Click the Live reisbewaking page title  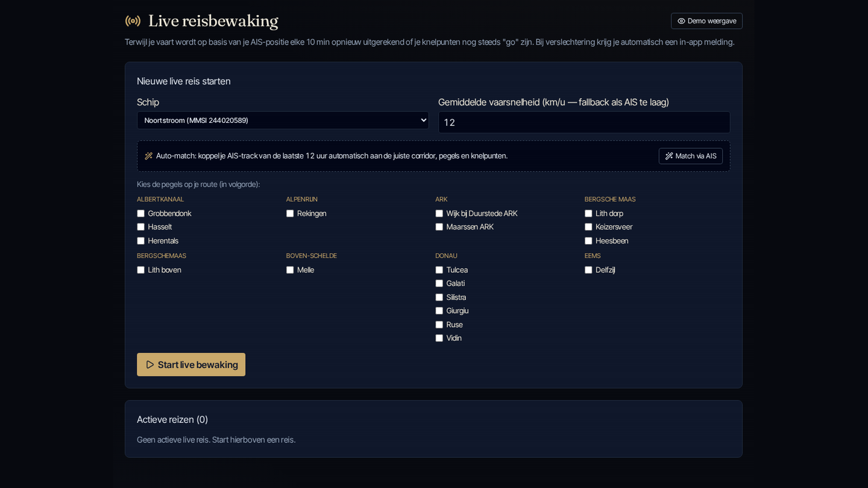(x=213, y=21)
